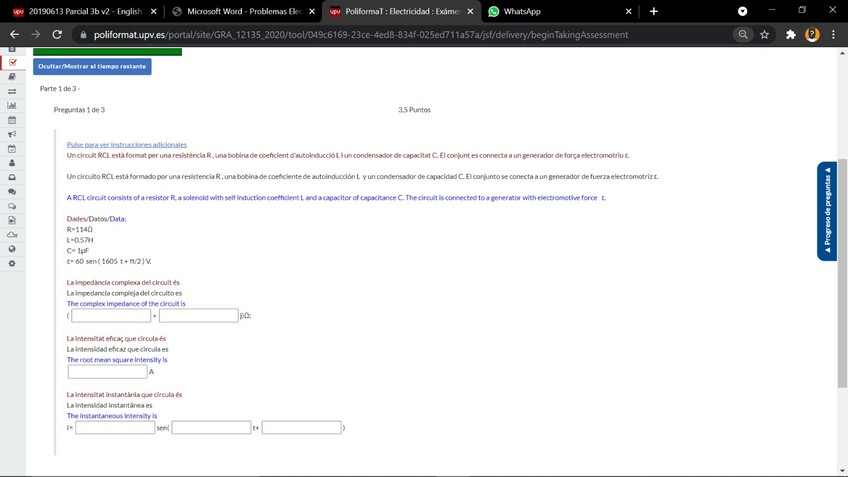Open the tab search dropdown in title bar
Image resolution: width=848 pixels, height=477 pixels.
click(x=743, y=11)
